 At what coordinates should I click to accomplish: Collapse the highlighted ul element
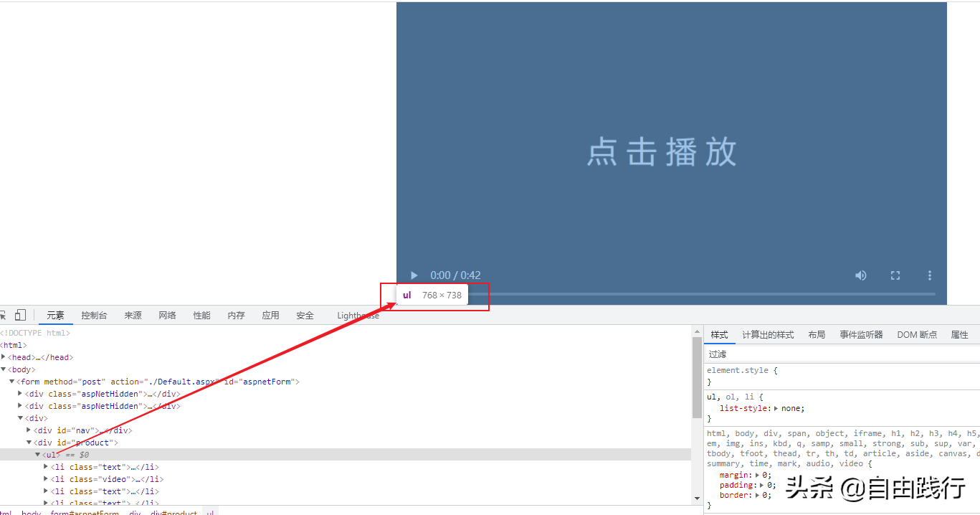pyautogui.click(x=38, y=454)
